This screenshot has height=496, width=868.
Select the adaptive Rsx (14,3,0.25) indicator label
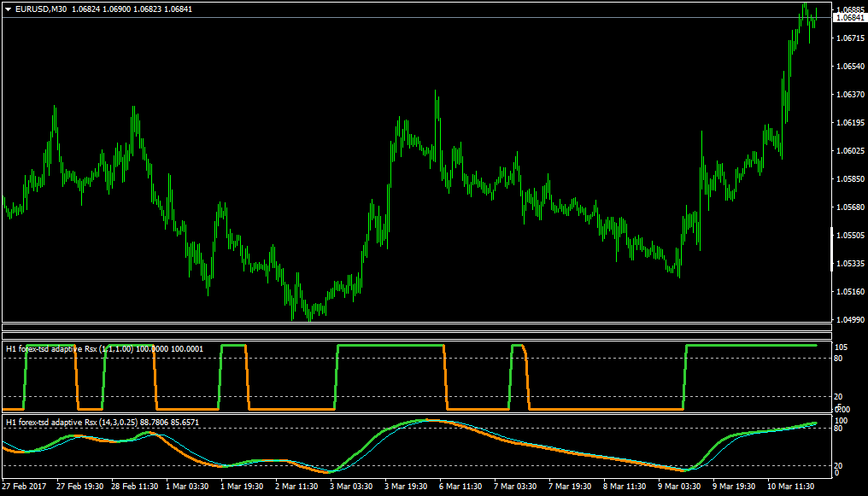point(103,423)
